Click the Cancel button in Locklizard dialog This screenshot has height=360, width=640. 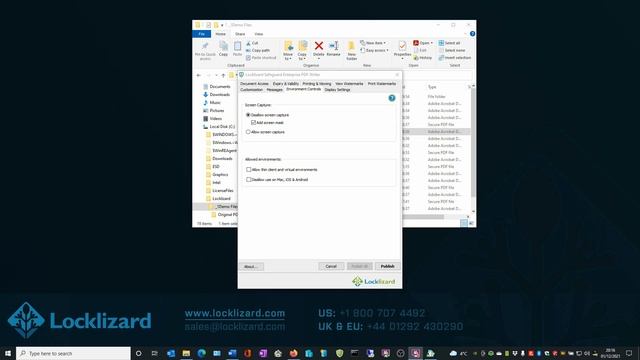coord(331,266)
